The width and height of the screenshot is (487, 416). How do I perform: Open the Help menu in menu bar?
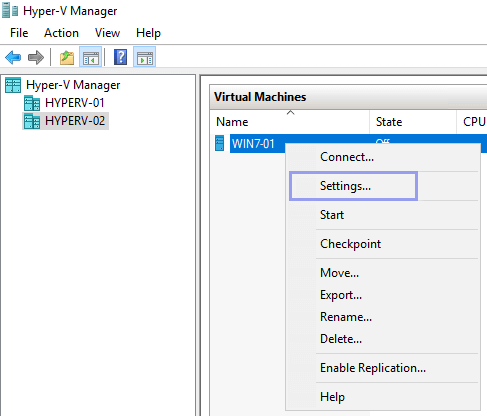(x=148, y=33)
